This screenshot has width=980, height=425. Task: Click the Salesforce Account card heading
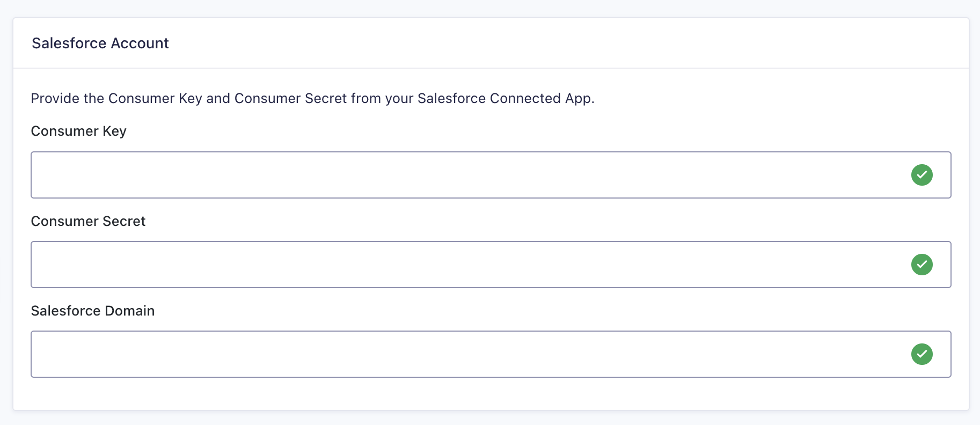click(100, 43)
